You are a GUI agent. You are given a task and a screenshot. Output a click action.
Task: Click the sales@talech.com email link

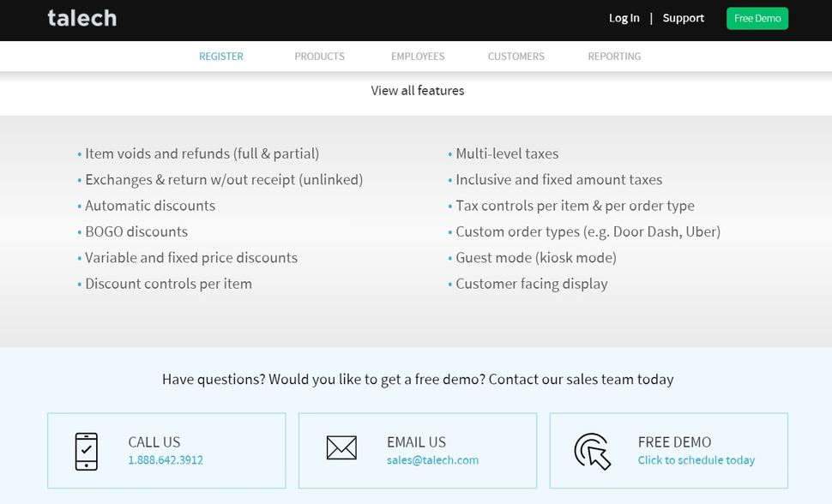point(432,460)
